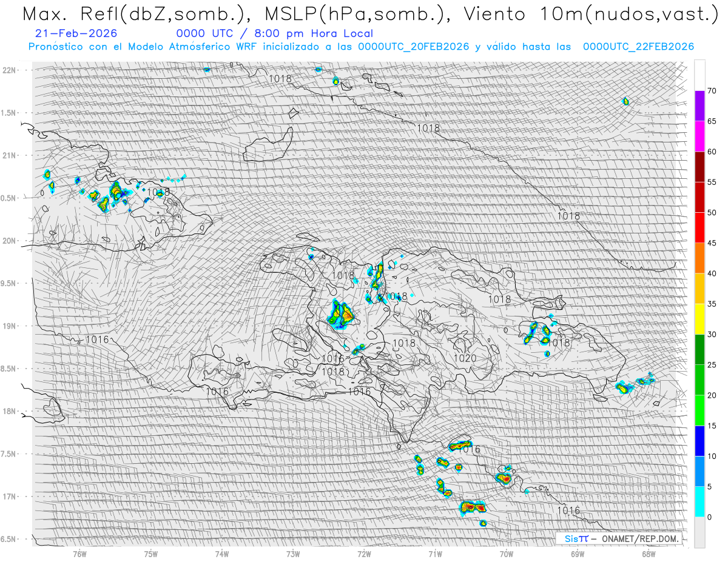Click the '1020' pressure contour label
Image resolution: width=728 pixels, height=562 pixels.
[465, 358]
